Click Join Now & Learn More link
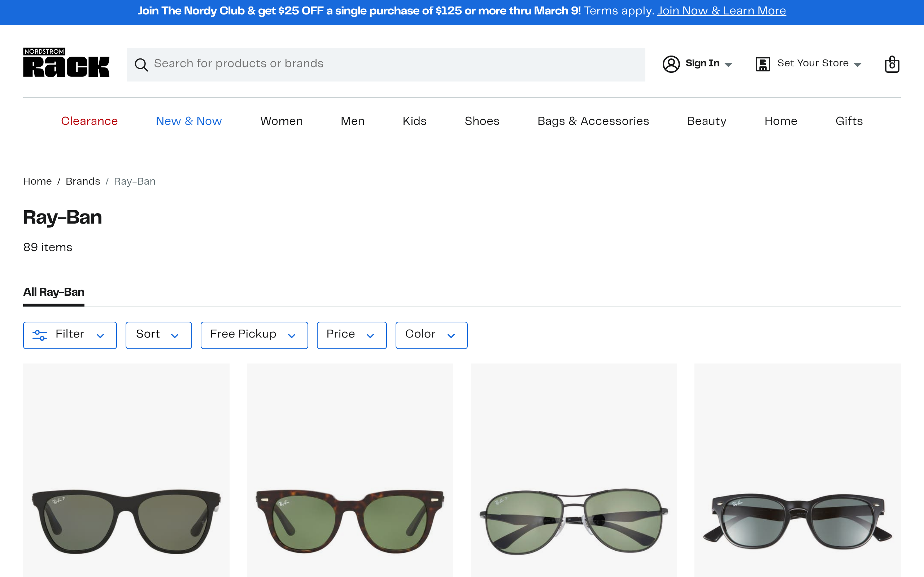Viewport: 924px width, 577px height. point(721,11)
